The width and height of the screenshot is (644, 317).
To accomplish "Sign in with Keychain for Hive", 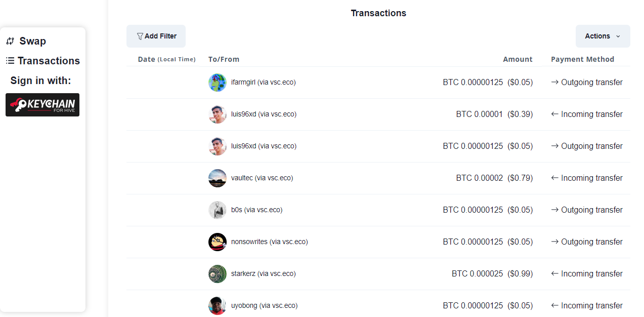I will pos(42,105).
